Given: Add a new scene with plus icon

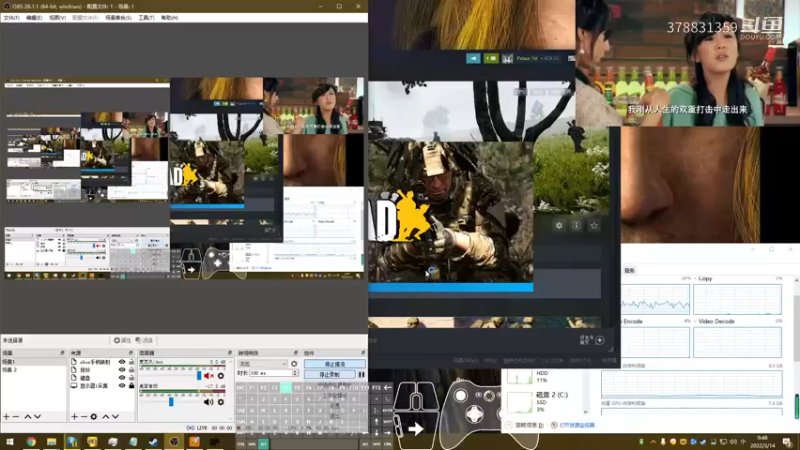Looking at the screenshot, I should (x=6, y=417).
